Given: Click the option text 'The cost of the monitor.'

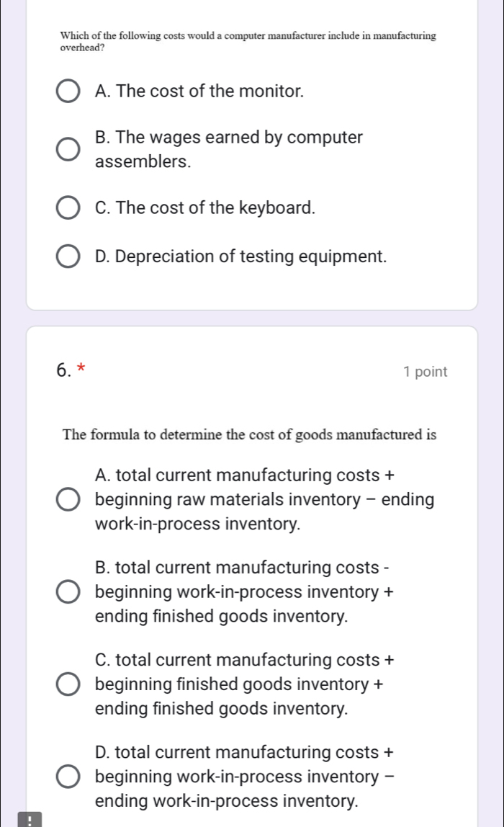Looking at the screenshot, I should pyautogui.click(x=199, y=92).
